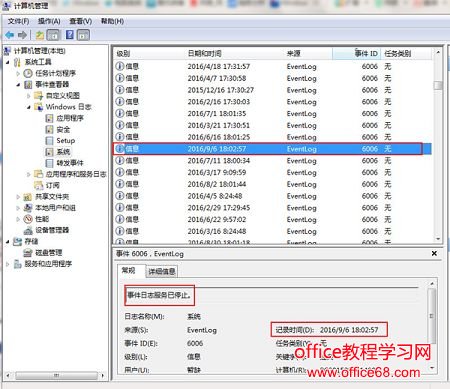
Task: Collapse the Windows 日志 tree arrow
Action: tap(28, 107)
